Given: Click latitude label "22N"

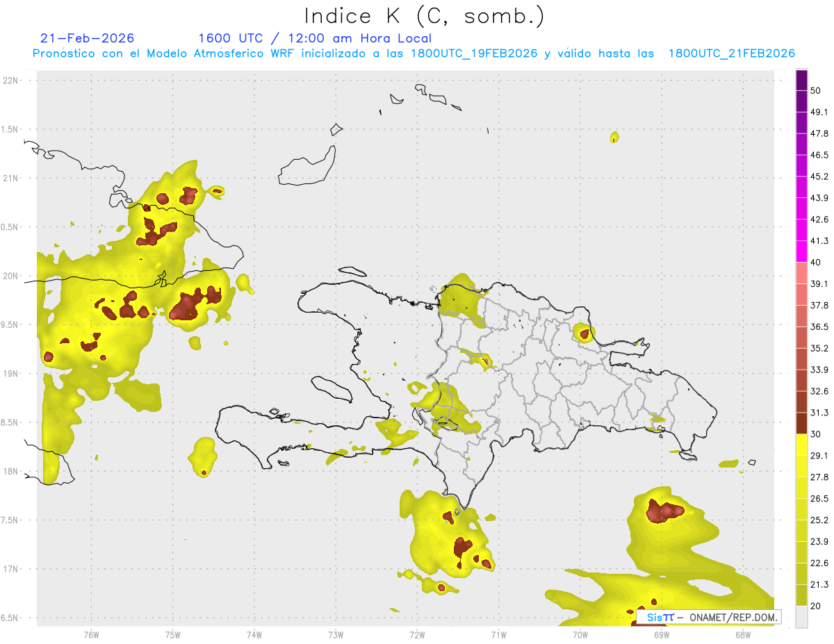Looking at the screenshot, I should [x=10, y=81].
